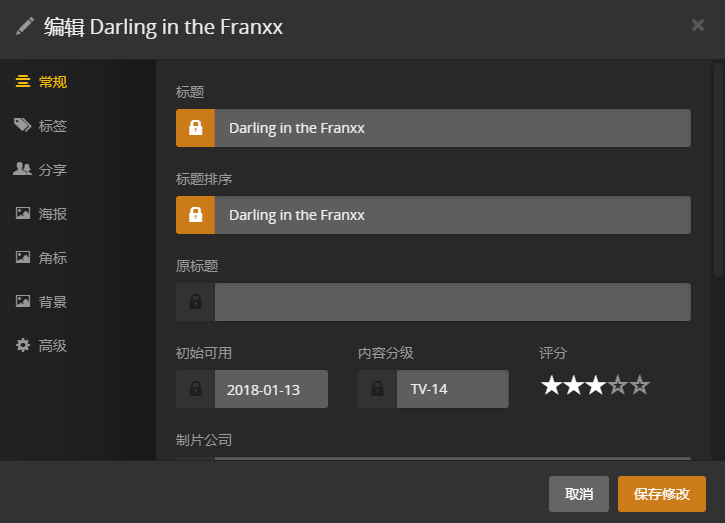Image resolution: width=725 pixels, height=523 pixels.
Task: Open the 高级 advanced settings tab
Action: (52, 346)
